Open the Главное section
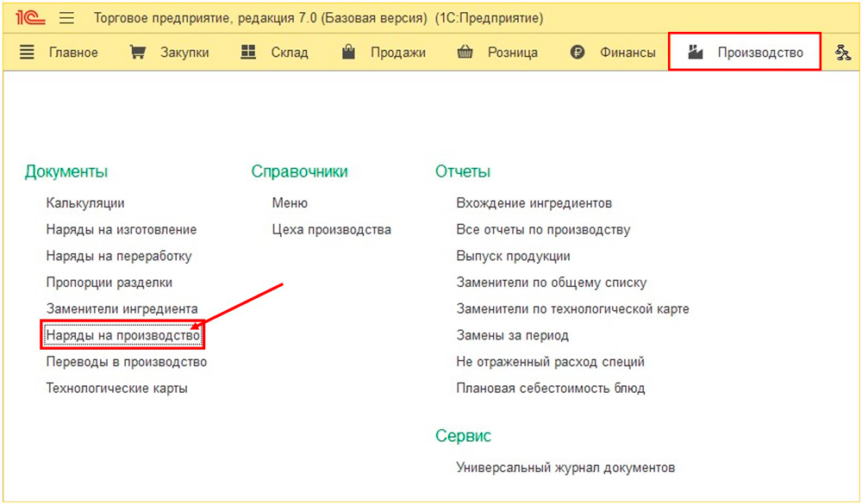 coord(72,53)
